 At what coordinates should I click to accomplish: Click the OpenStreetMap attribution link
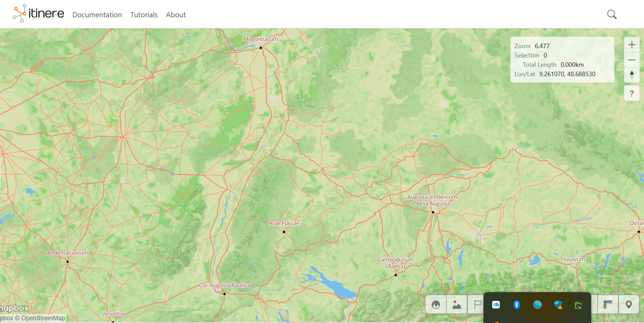pos(43,318)
